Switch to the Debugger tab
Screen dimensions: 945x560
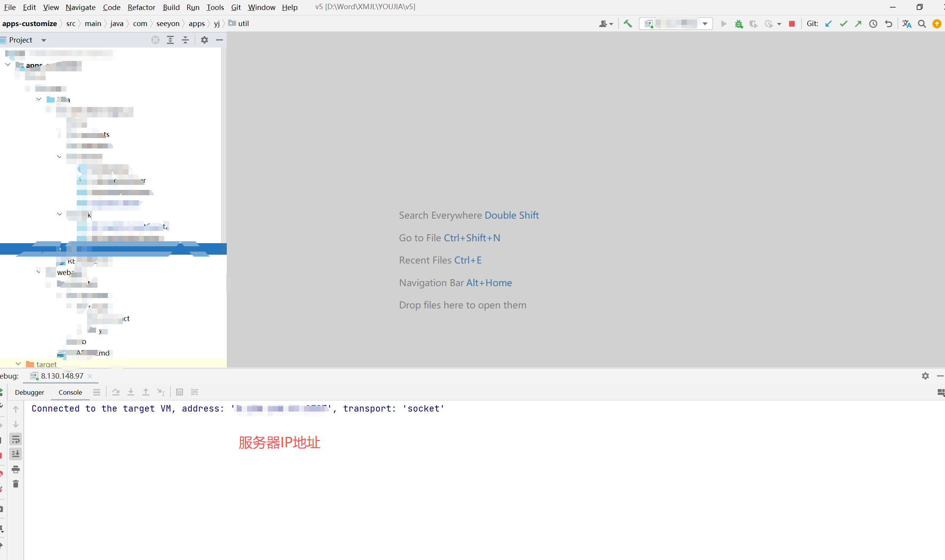click(x=30, y=392)
